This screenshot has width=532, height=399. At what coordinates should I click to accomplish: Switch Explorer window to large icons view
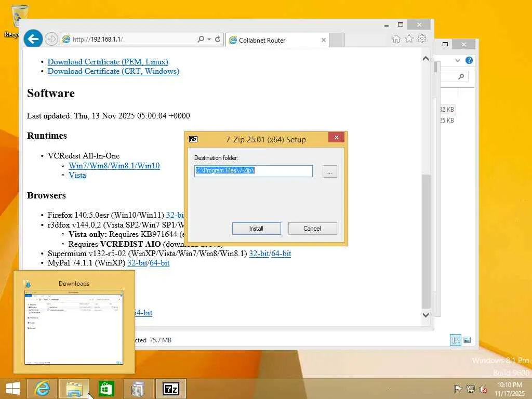[x=467, y=340]
